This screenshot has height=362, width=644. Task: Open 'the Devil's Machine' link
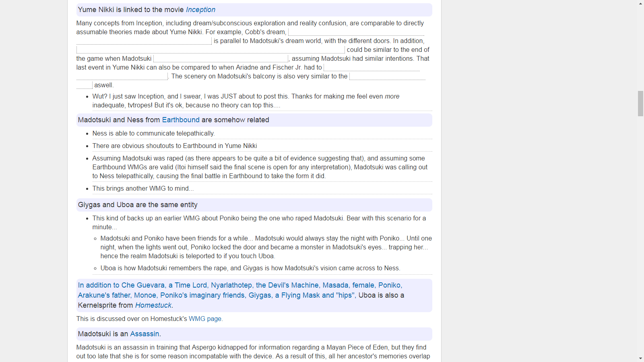[x=287, y=285]
